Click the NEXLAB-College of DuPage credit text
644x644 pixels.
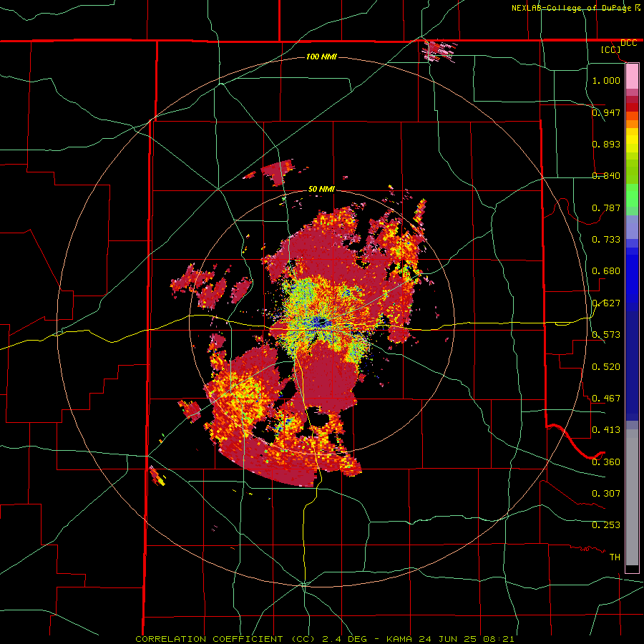[x=572, y=8]
